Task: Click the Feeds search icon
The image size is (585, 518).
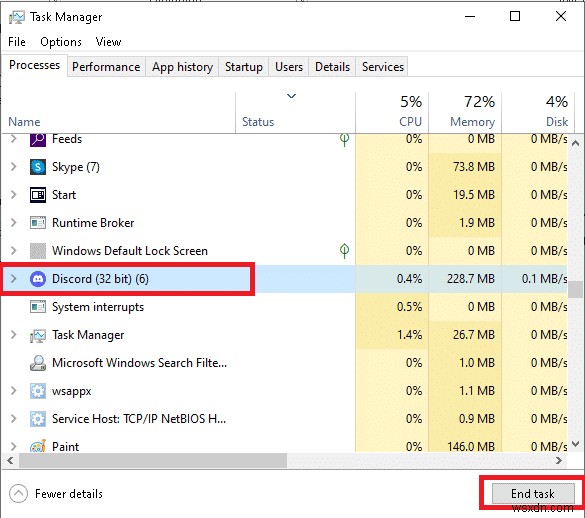Action: point(38,140)
